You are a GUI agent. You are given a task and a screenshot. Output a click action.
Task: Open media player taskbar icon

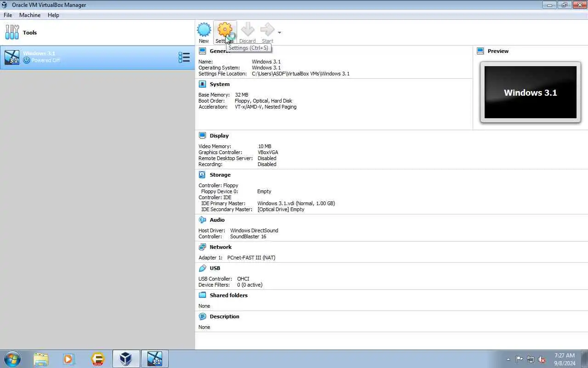coord(69,359)
